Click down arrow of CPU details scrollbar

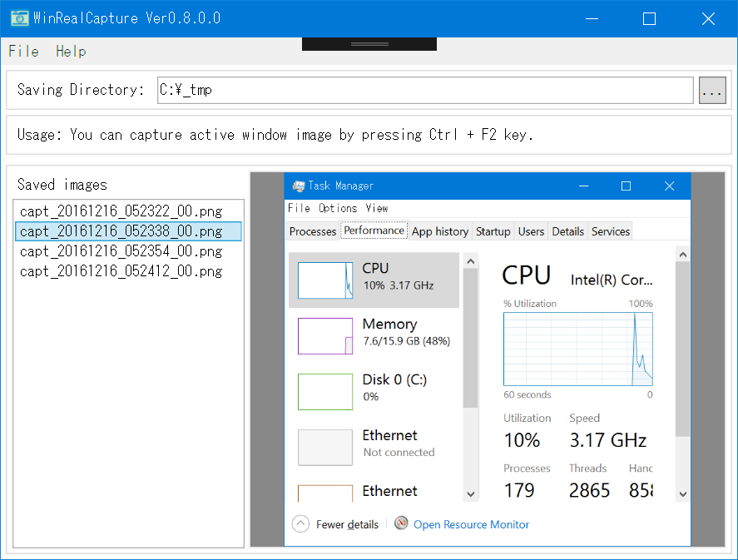pyautogui.click(x=683, y=494)
